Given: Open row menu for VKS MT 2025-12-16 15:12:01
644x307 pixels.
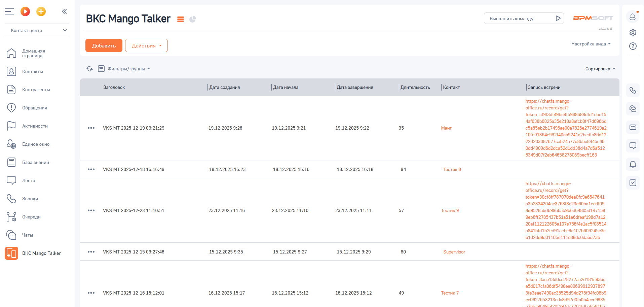Looking at the screenshot, I should pos(91,293).
